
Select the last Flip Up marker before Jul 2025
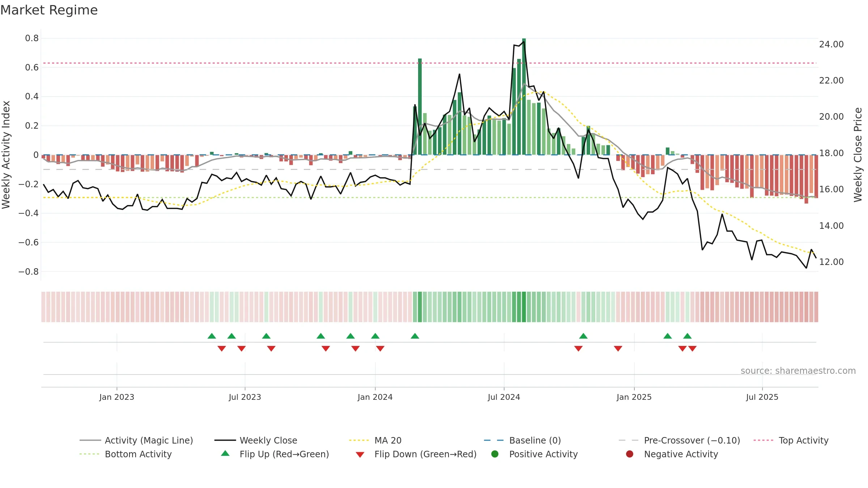tap(688, 336)
